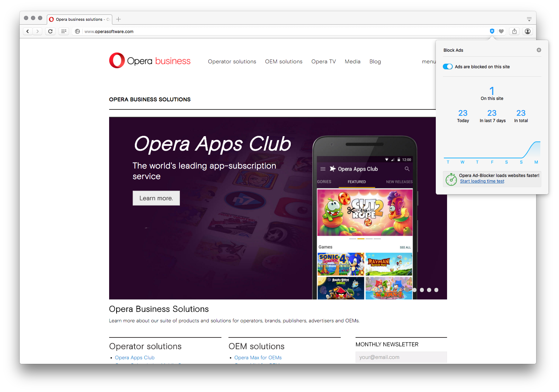
Task: Open the Speed Dial grid icon
Action: coord(64,31)
